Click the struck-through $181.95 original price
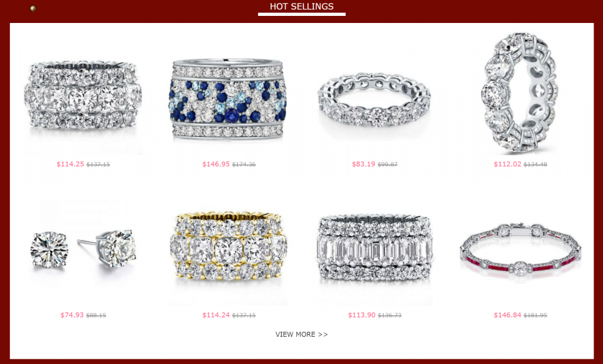The height and width of the screenshot is (364, 603). pos(535,316)
